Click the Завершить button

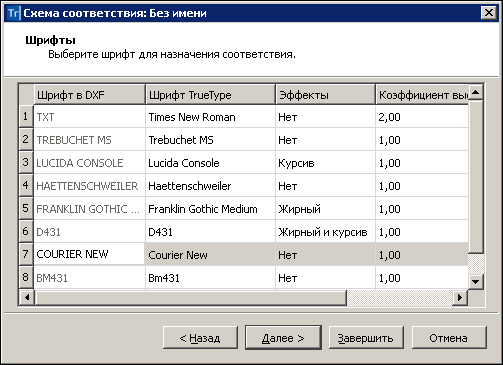366,338
